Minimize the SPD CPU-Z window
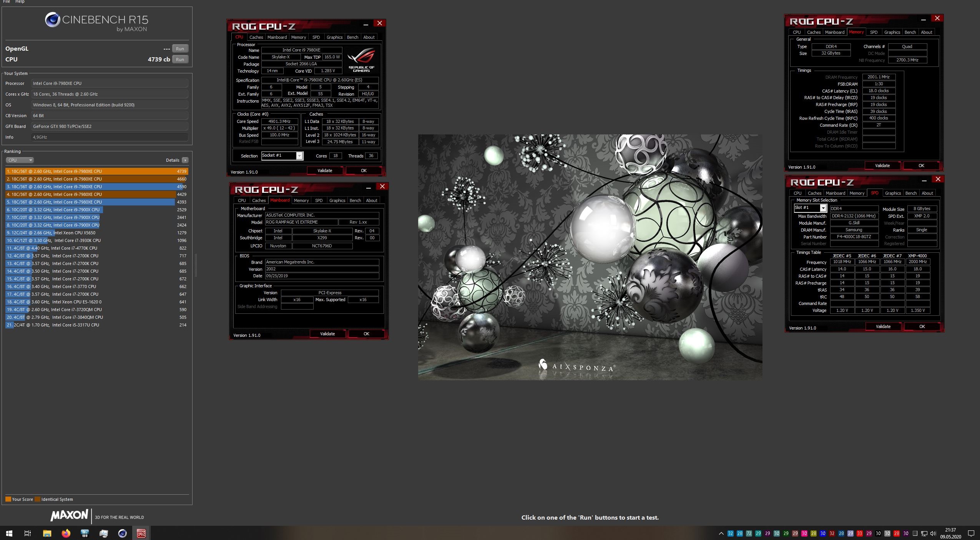Screen dimensions: 980x540 (924, 180)
